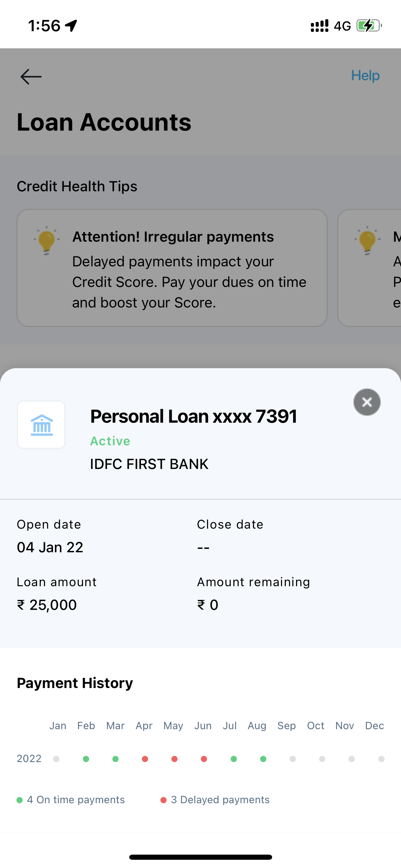Tap the lightbulb icon on Irregular payments tip
401x868 pixels.
click(47, 240)
